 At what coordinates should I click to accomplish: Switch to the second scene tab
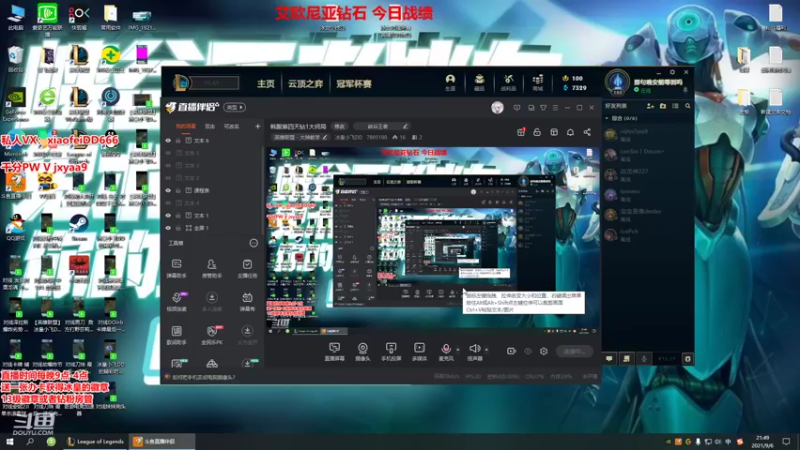coord(210,126)
